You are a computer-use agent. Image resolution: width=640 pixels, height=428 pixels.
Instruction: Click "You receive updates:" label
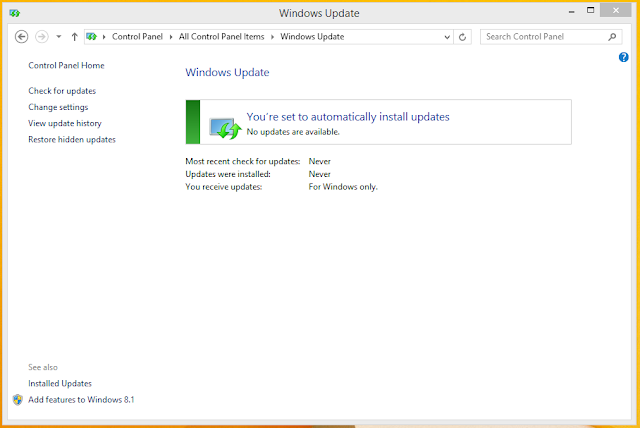click(x=224, y=186)
